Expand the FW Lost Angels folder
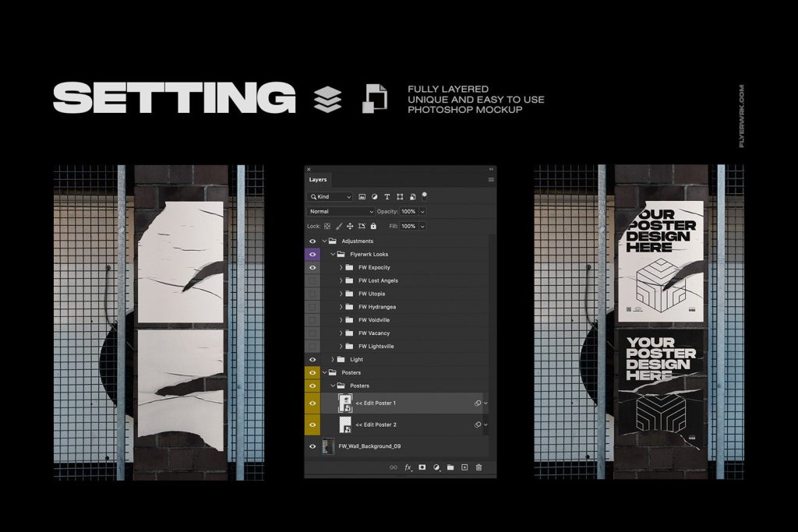798x532 pixels. (341, 280)
